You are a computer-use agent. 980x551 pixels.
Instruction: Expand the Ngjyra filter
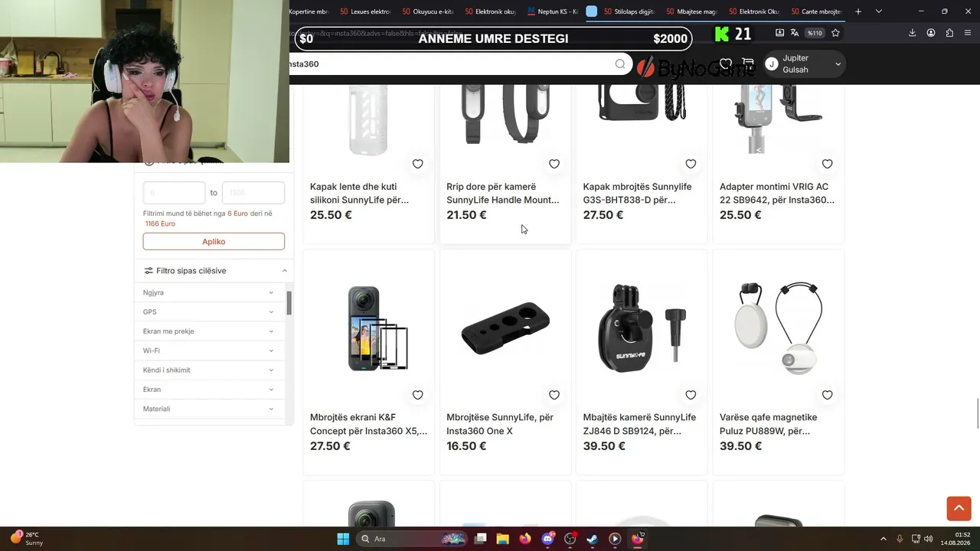point(208,292)
